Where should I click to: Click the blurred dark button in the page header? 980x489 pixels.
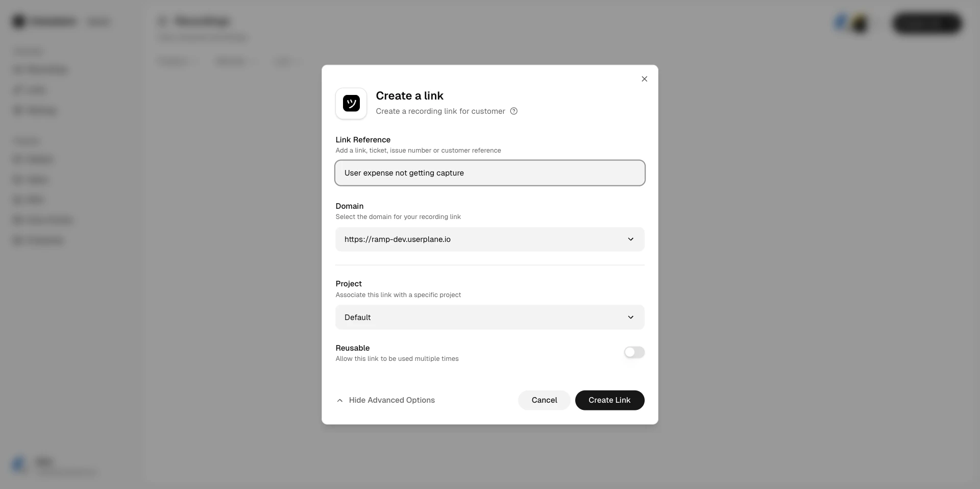tap(927, 23)
